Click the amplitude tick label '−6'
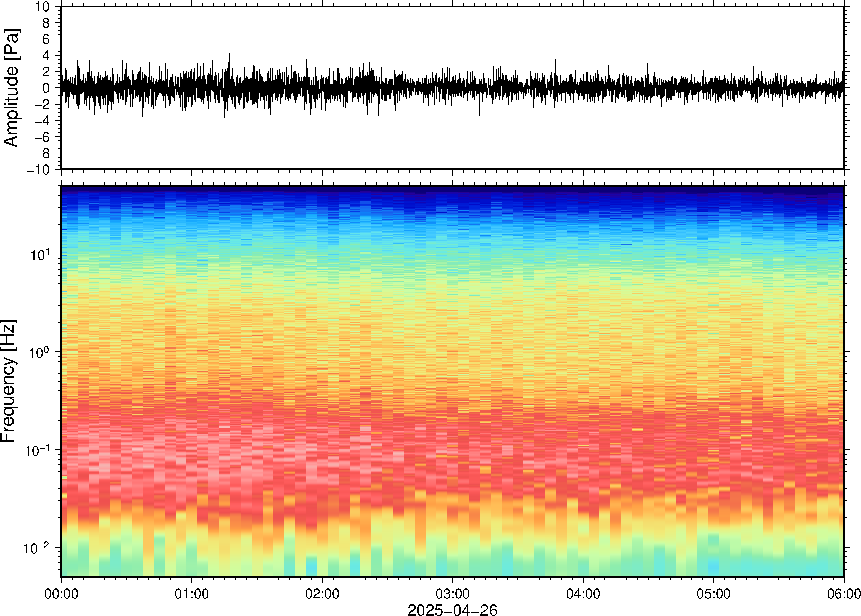The image size is (861, 616). point(42,137)
